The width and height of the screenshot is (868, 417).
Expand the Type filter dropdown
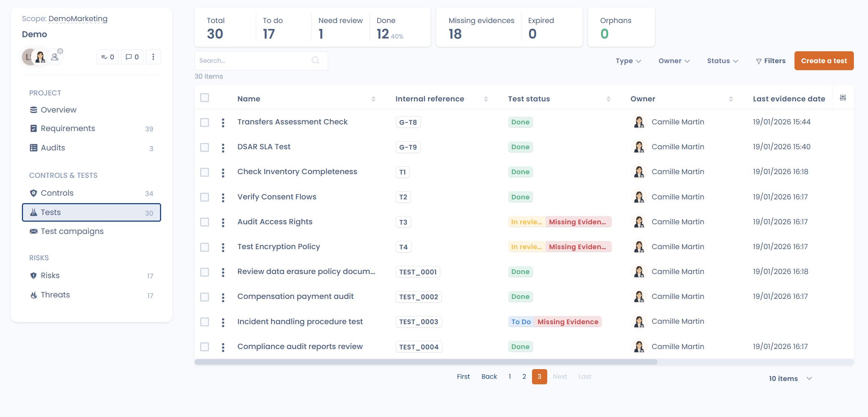(x=628, y=61)
